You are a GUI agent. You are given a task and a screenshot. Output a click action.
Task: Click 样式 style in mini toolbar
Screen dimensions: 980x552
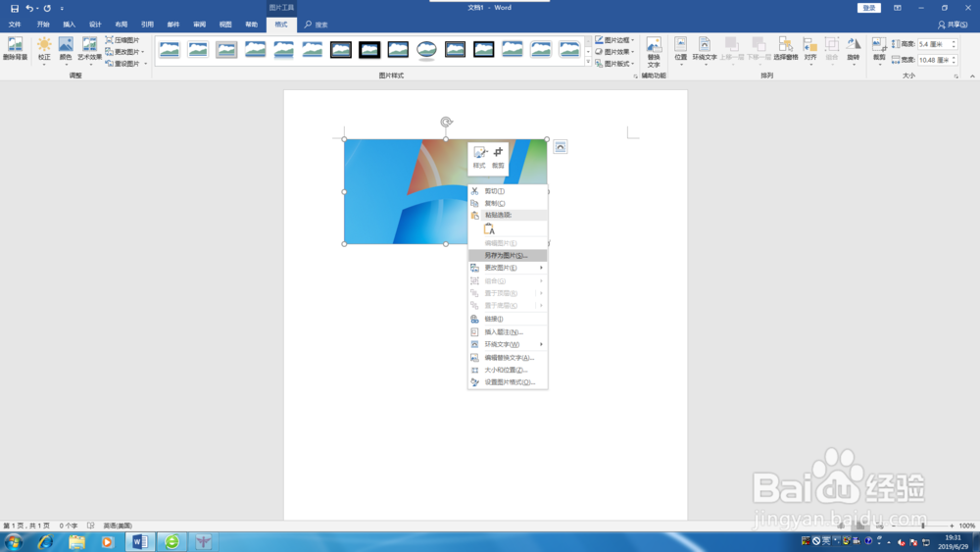click(479, 158)
